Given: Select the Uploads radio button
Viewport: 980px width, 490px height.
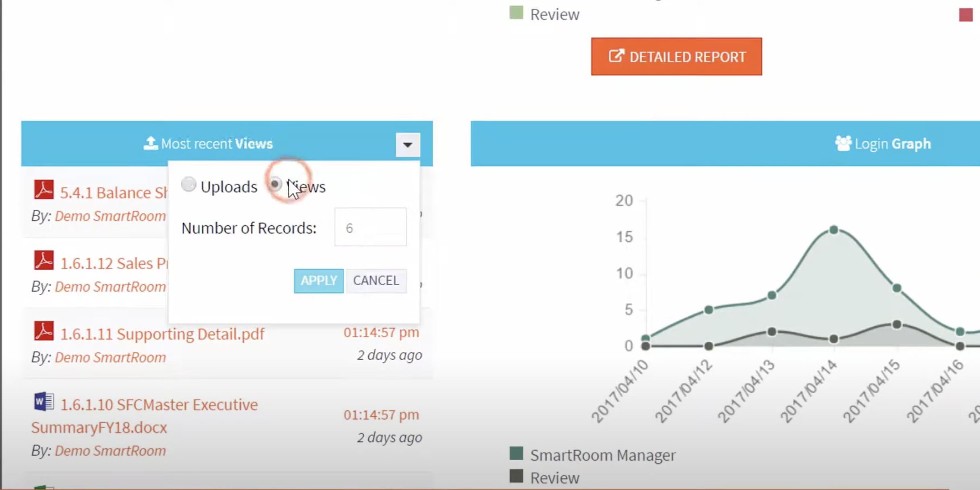Looking at the screenshot, I should tap(188, 184).
